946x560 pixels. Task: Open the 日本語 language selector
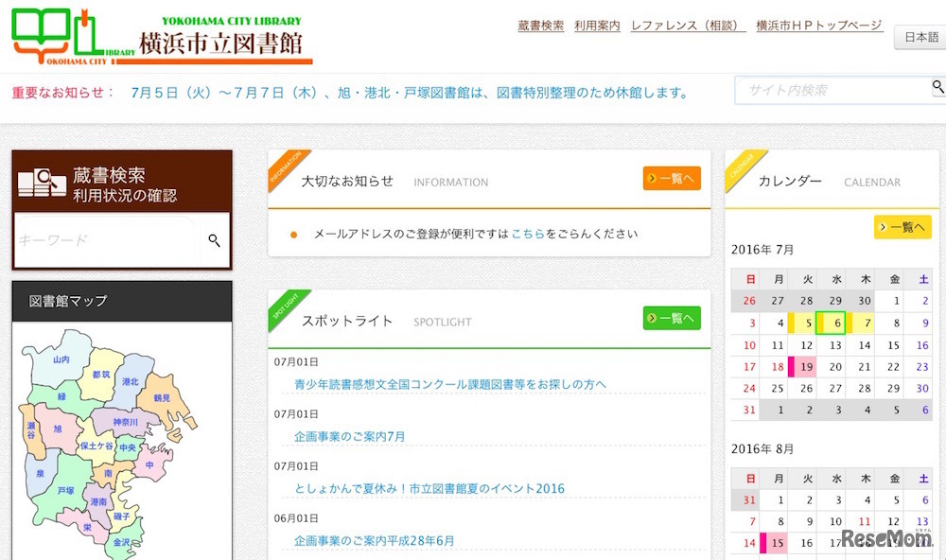pyautogui.click(x=921, y=38)
